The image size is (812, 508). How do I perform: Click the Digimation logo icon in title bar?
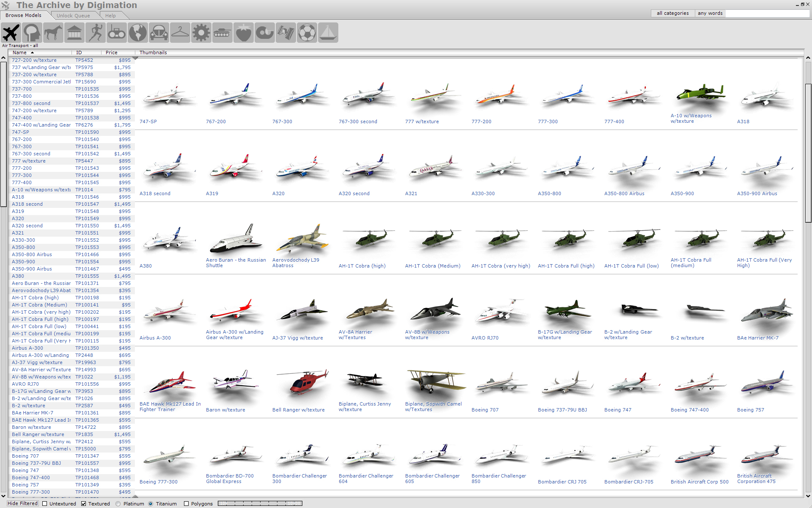[x=5, y=5]
